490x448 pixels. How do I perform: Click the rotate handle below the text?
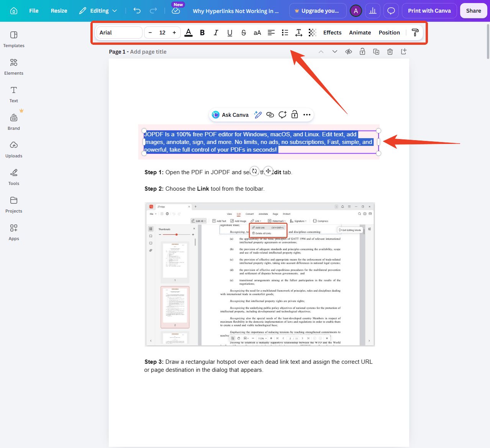pyautogui.click(x=254, y=171)
